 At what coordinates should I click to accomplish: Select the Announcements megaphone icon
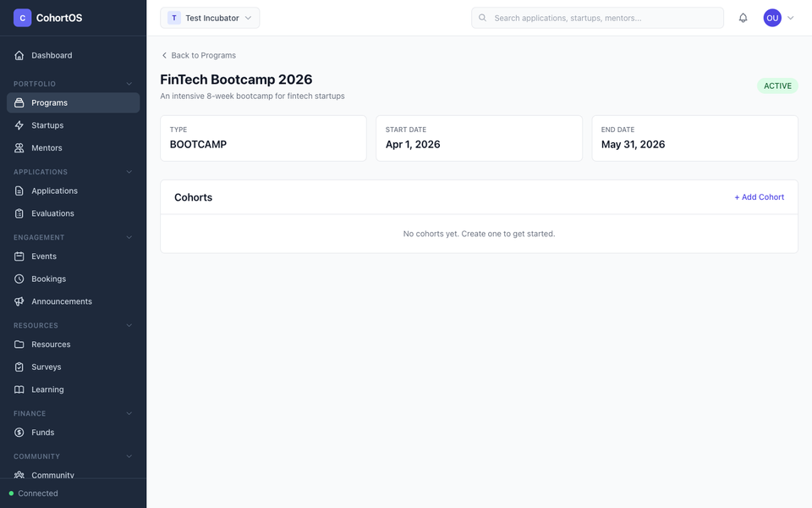[18, 301]
